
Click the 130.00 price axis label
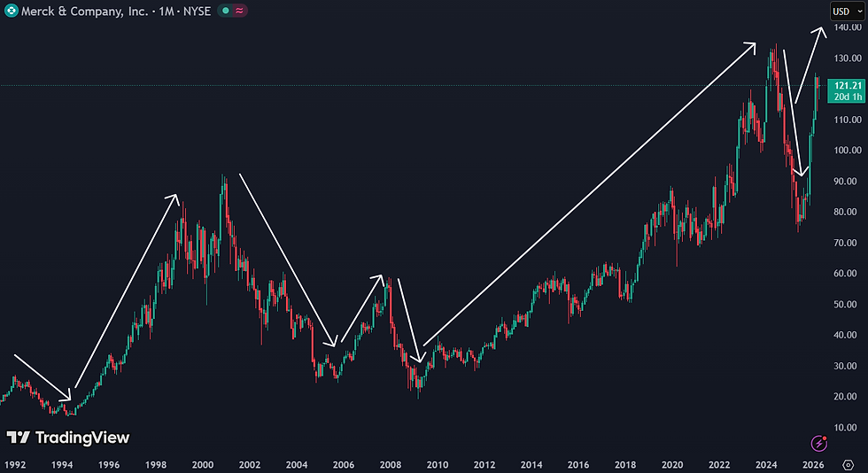tap(848, 58)
